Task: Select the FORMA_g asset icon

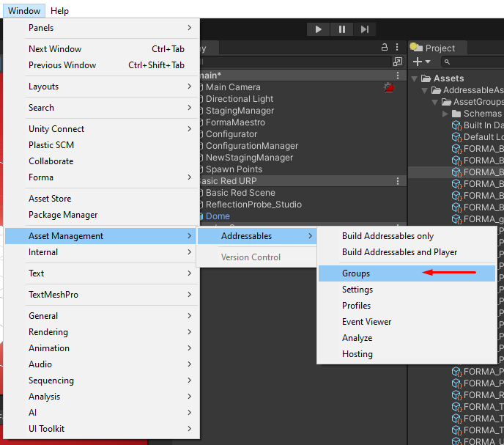Action: pos(456,219)
